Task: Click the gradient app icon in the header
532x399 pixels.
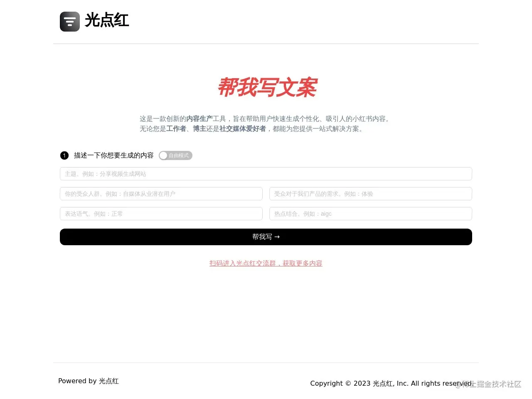Action: pos(69,21)
